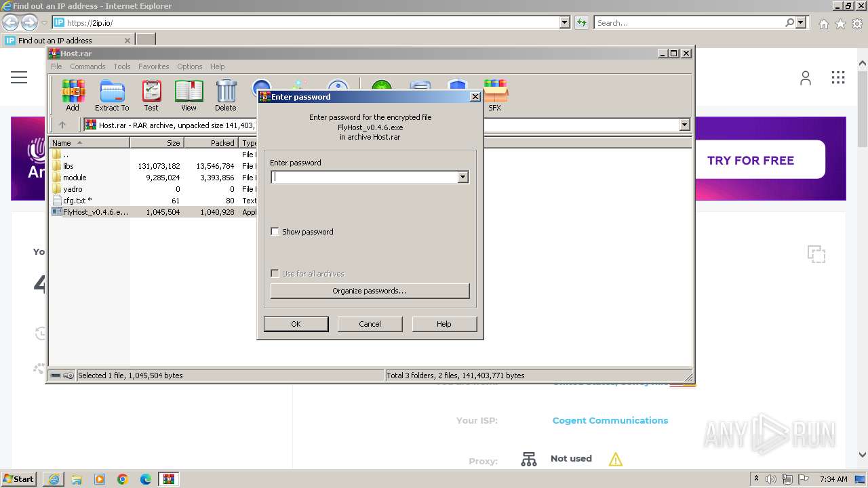
Task: Open Microsoft Edge from the taskbar
Action: 146,479
